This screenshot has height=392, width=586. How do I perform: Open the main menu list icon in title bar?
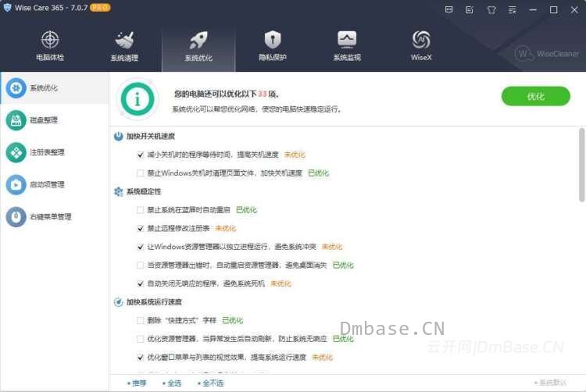pyautogui.click(x=512, y=9)
